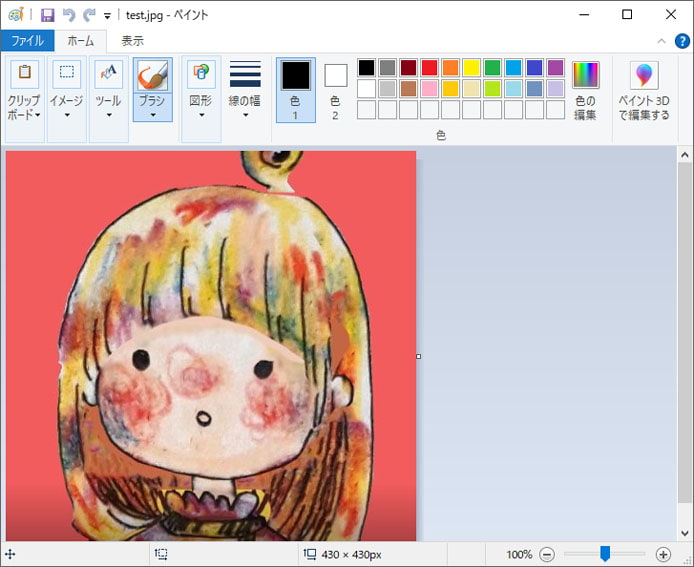The image size is (694, 567).
Task: Pick the red color swatch
Action: pos(429,68)
